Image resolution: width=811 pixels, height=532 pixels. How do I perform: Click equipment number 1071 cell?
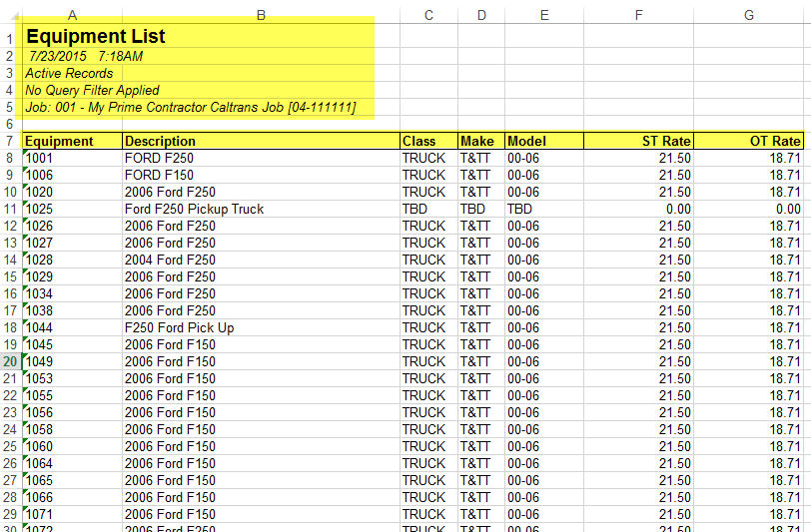tap(72, 514)
